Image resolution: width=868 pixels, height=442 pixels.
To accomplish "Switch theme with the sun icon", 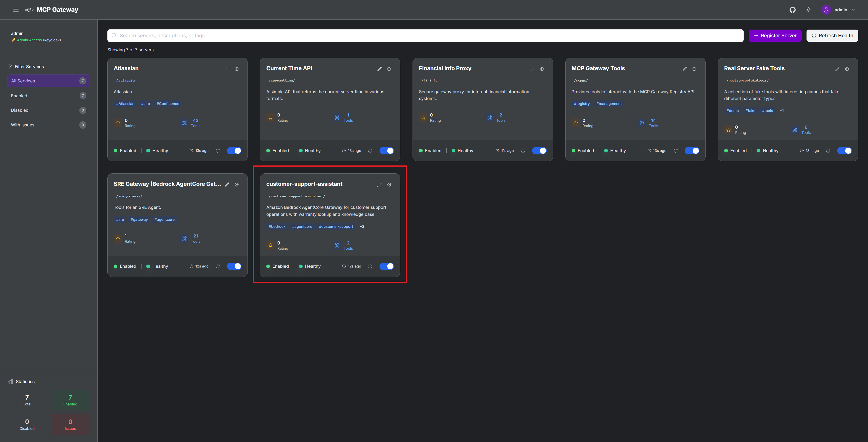I will pos(808,10).
